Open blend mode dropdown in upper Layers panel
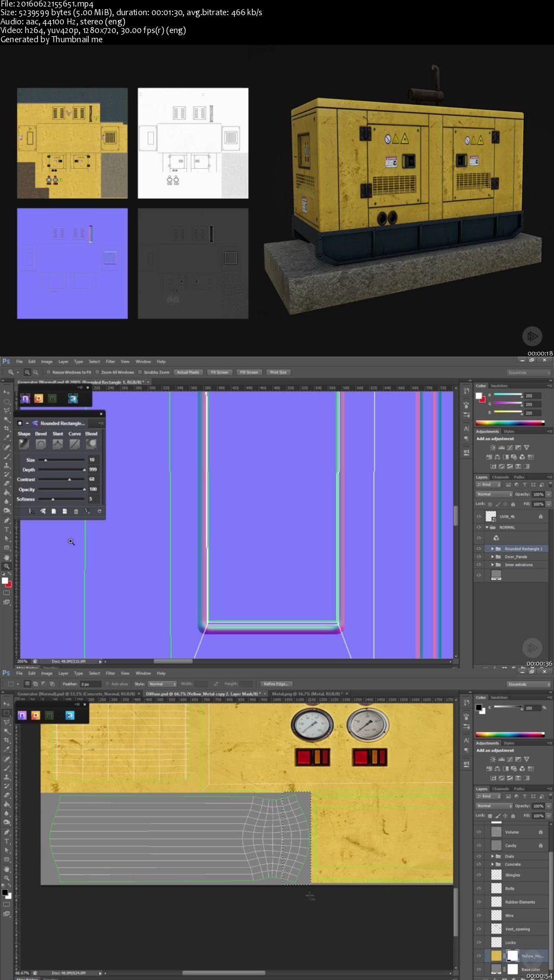 [494, 494]
